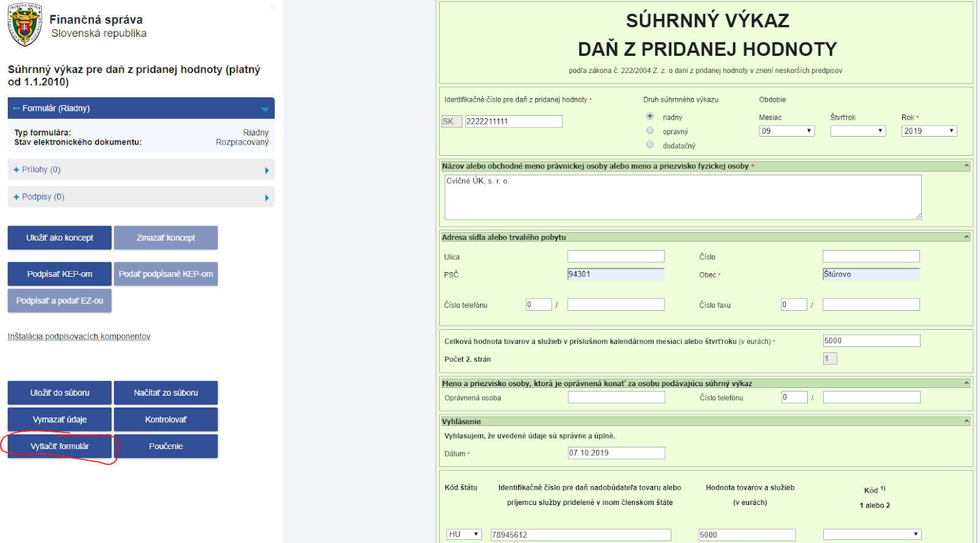The height and width of the screenshot is (543, 980).
Task: Select the riadny radio button
Action: click(x=650, y=116)
